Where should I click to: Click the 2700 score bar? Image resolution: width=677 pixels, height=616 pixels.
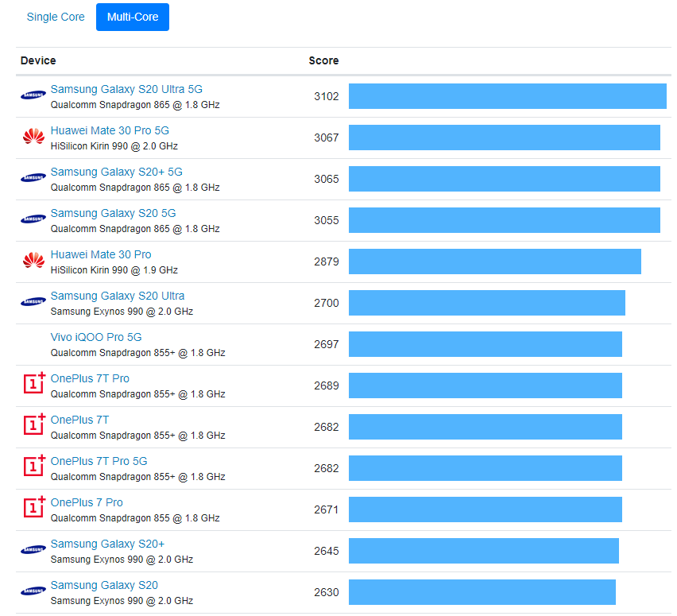point(487,303)
